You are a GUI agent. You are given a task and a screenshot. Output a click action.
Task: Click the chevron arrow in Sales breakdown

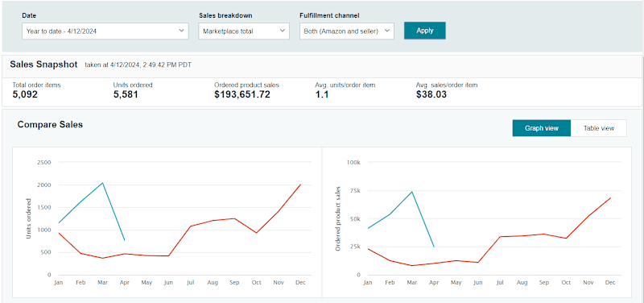point(283,31)
